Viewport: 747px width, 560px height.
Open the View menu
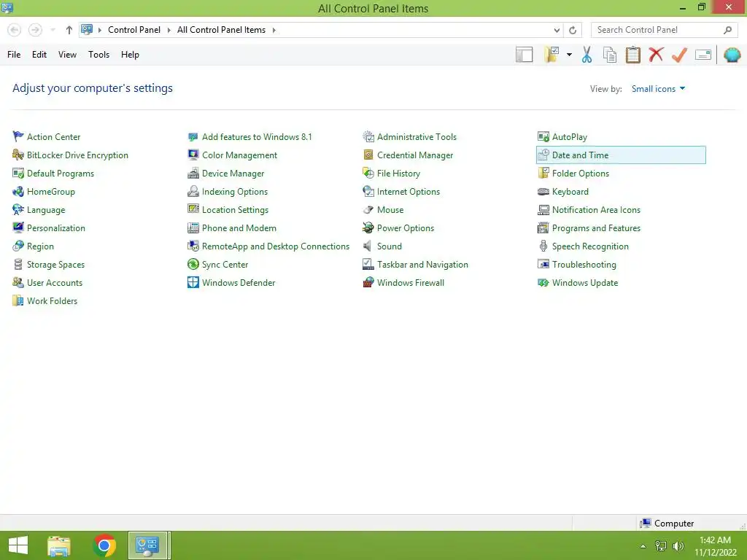67,55
